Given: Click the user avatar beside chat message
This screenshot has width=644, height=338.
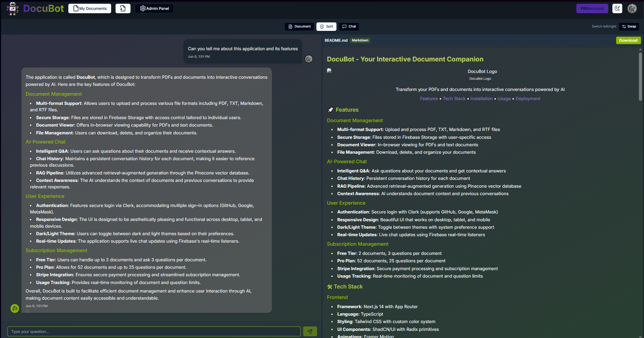Looking at the screenshot, I should tap(309, 59).
